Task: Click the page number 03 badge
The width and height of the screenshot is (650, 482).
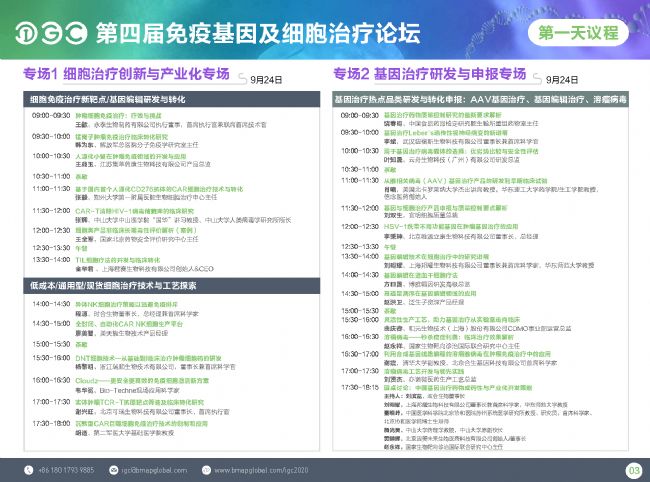Action: [632, 468]
